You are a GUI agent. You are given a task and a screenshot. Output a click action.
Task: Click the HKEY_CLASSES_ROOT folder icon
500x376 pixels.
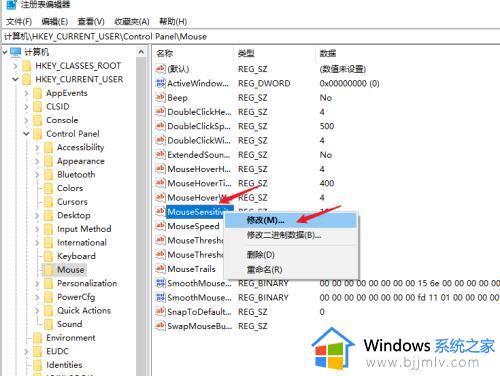(x=26, y=66)
